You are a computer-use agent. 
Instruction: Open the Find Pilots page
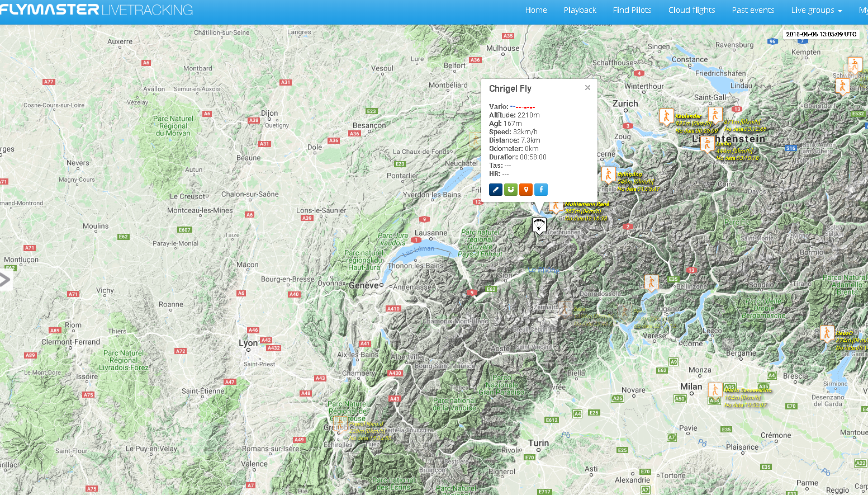[x=632, y=10]
